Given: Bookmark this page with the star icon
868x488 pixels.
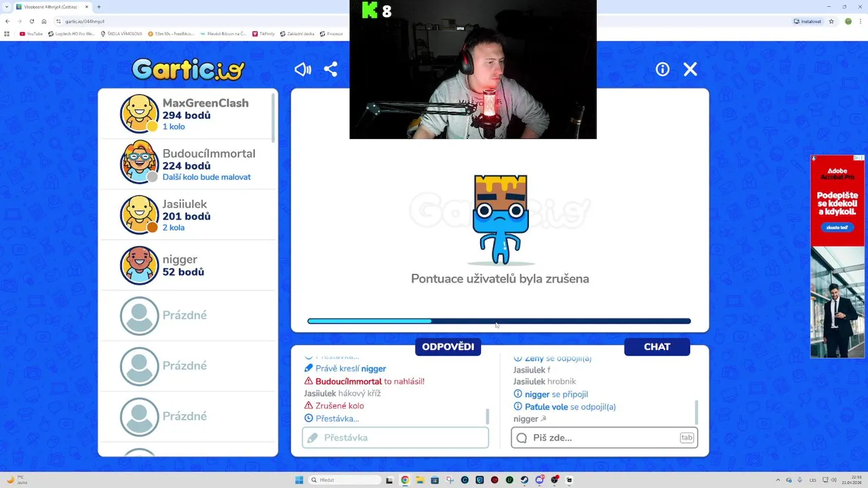Looking at the screenshot, I should (x=833, y=22).
